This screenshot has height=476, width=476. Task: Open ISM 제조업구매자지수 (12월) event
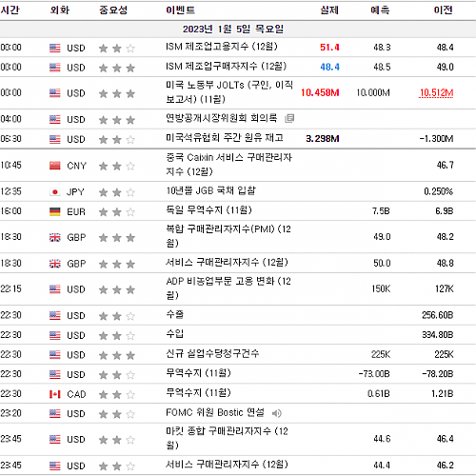(x=227, y=67)
